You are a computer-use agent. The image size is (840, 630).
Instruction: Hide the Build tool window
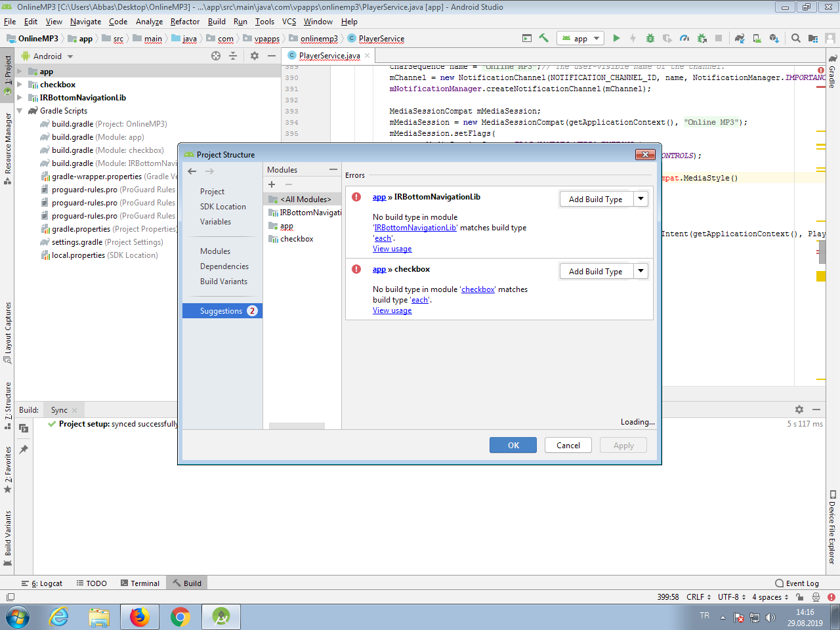(816, 409)
